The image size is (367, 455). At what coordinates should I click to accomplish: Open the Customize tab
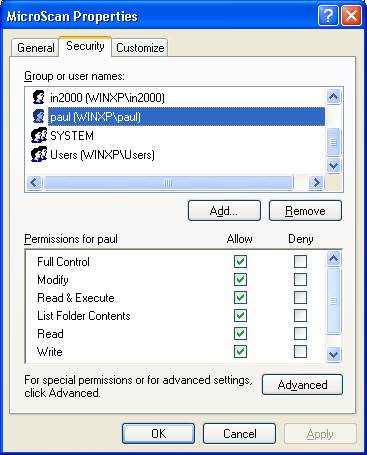click(140, 48)
